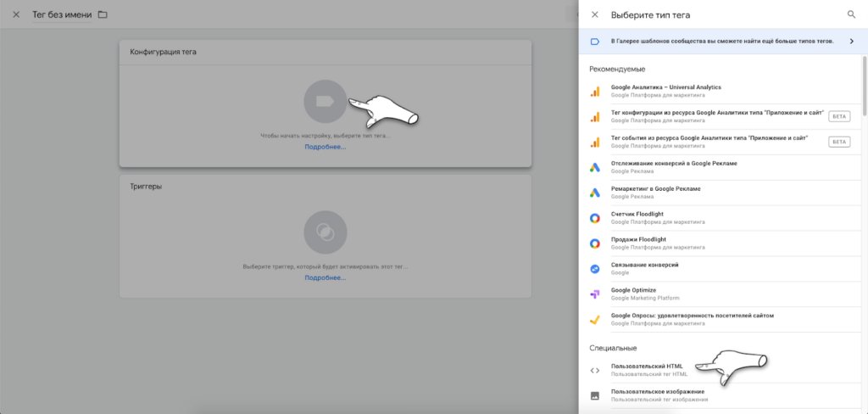The image size is (868, 414).
Task: Click Подробнее link under triggers
Action: (325, 277)
